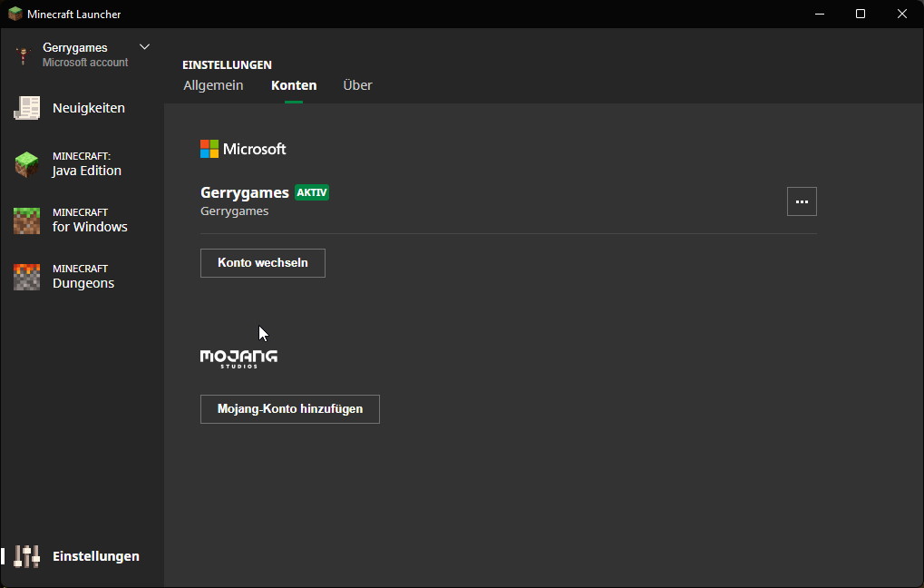
Task: Switch to the Allgemein tab
Action: [213, 85]
